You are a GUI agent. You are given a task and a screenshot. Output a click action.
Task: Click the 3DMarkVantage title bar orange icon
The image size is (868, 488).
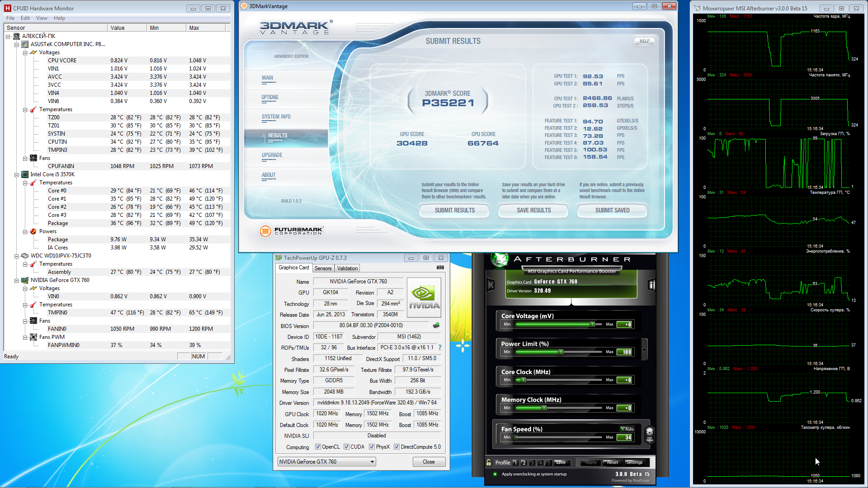(x=244, y=6)
